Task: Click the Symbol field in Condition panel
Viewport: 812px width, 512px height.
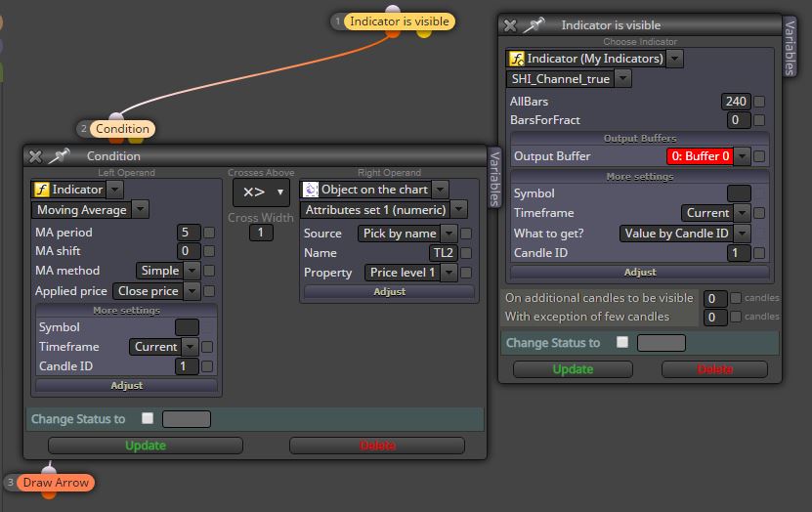Action: tap(187, 327)
